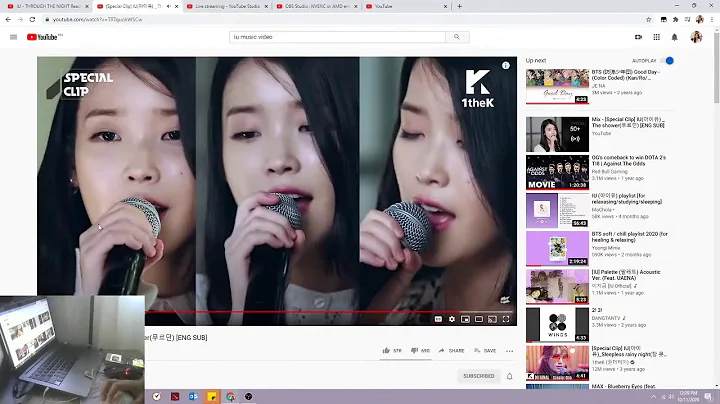Open the player settings gear
The height and width of the screenshot is (404, 720).
tap(452, 319)
